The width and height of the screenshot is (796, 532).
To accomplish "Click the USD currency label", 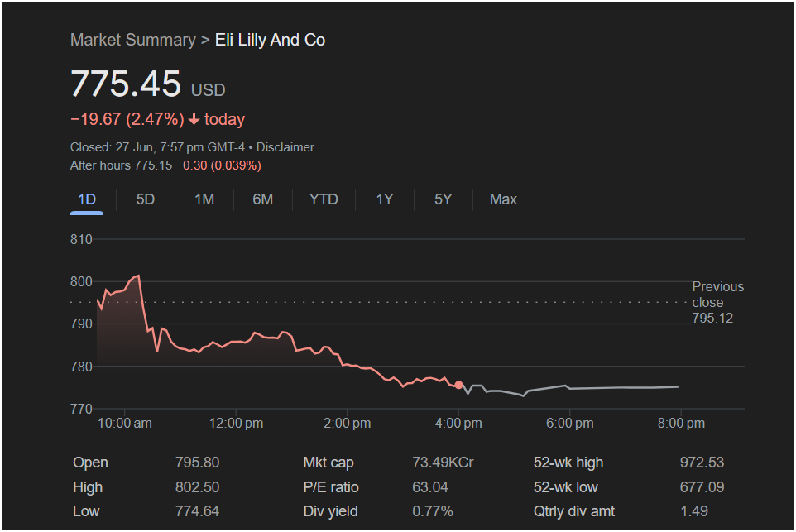I will click(x=209, y=90).
